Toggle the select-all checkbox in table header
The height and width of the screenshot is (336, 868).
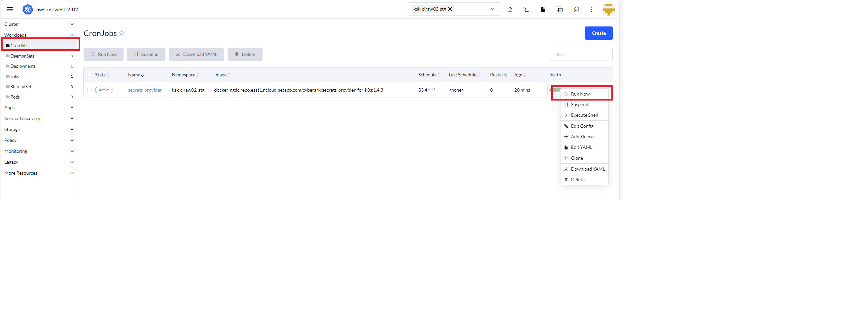[x=89, y=74]
